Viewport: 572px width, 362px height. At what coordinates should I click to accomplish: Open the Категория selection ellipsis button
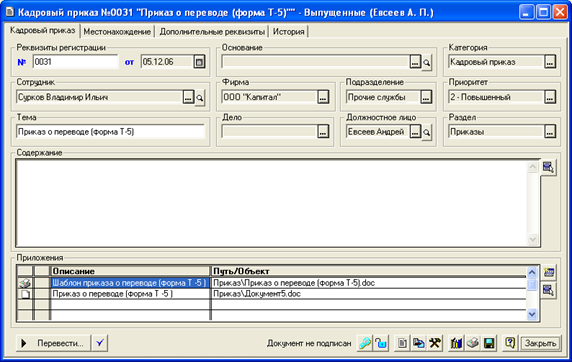[x=550, y=62]
